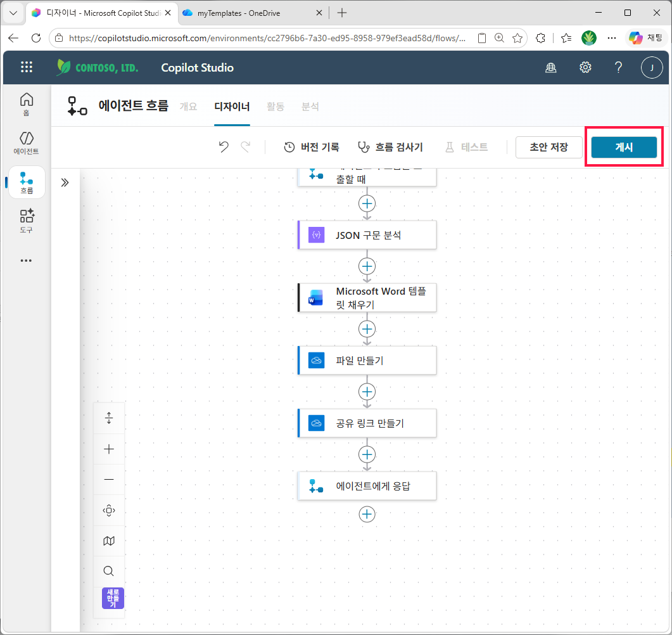Screen dimensions: 672x635
Task: Go back in the browser
Action: tap(14, 38)
